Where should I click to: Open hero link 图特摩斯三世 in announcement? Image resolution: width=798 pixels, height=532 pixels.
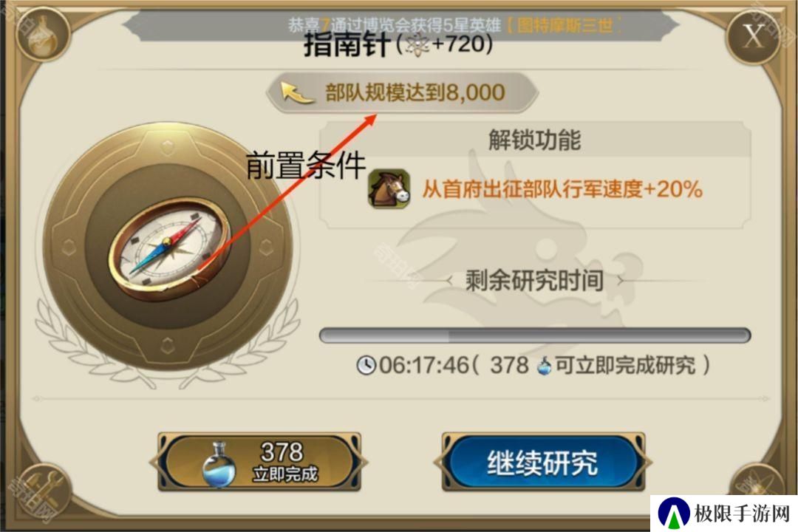pos(565,24)
